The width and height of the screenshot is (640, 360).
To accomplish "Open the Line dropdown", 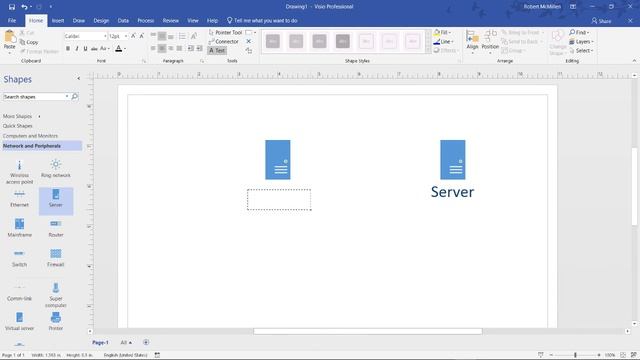I will point(443,42).
